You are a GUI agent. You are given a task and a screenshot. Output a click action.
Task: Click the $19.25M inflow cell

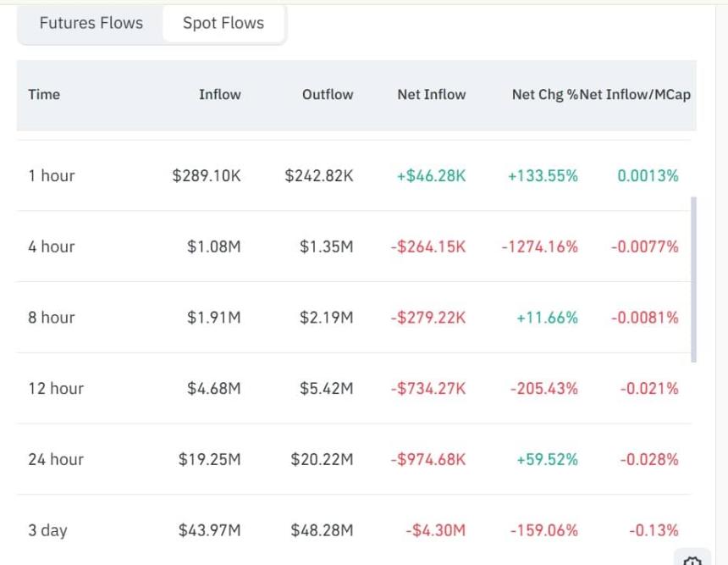tap(209, 458)
